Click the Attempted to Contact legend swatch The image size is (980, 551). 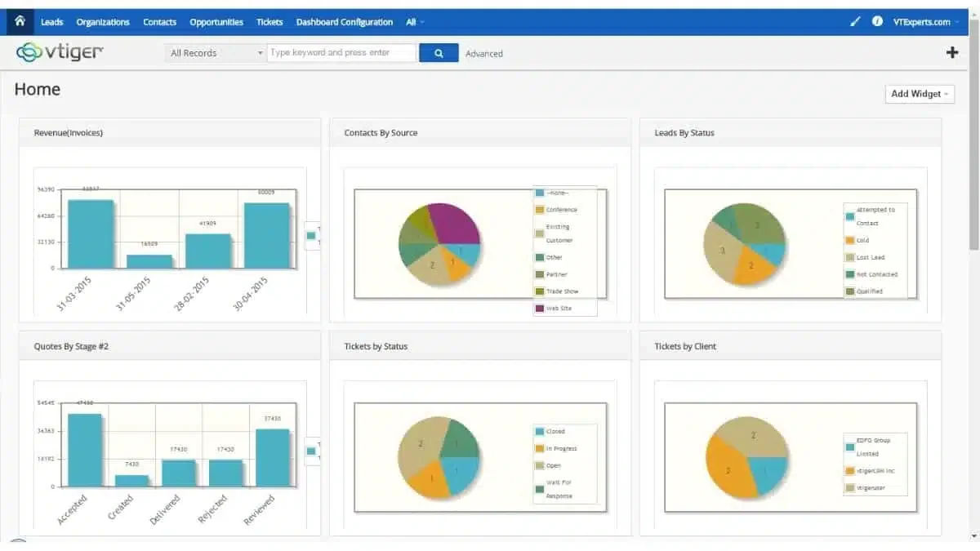(x=850, y=216)
